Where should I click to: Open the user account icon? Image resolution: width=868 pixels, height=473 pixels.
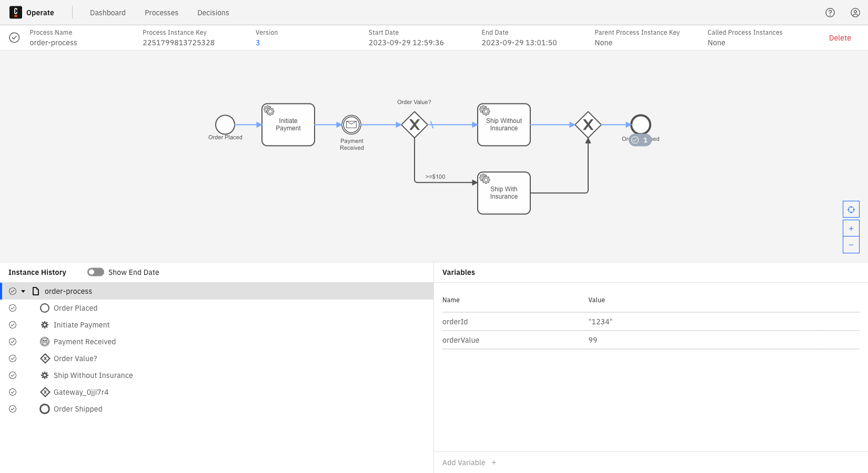[855, 12]
